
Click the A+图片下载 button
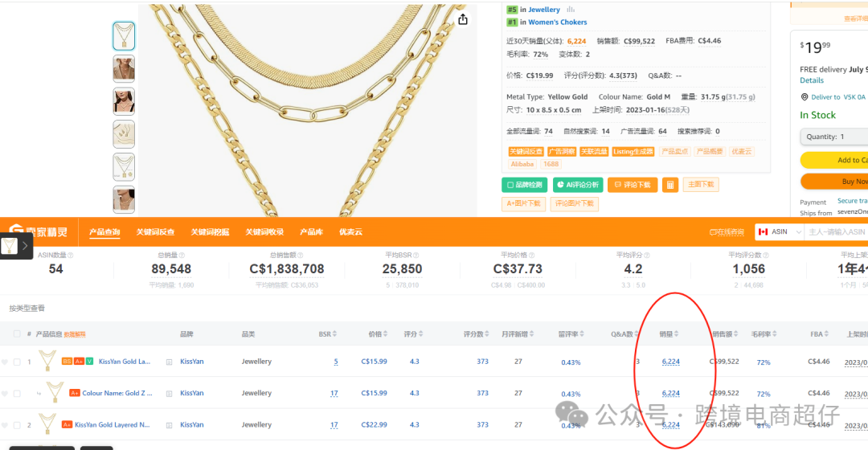tap(523, 203)
